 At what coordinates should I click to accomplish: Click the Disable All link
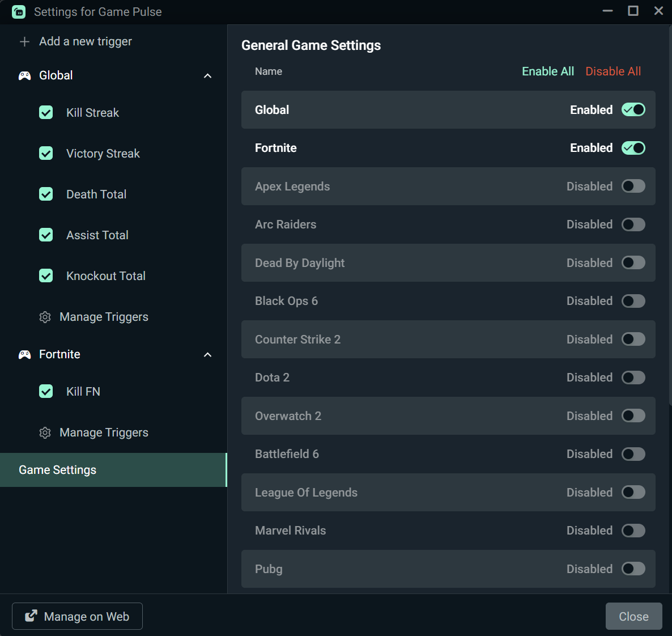tap(613, 71)
